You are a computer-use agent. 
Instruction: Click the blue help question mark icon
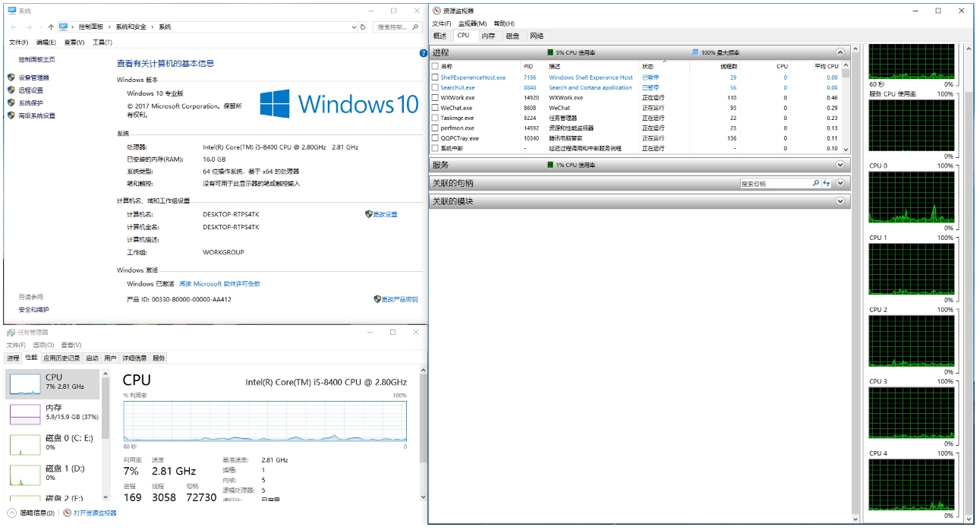[424, 53]
